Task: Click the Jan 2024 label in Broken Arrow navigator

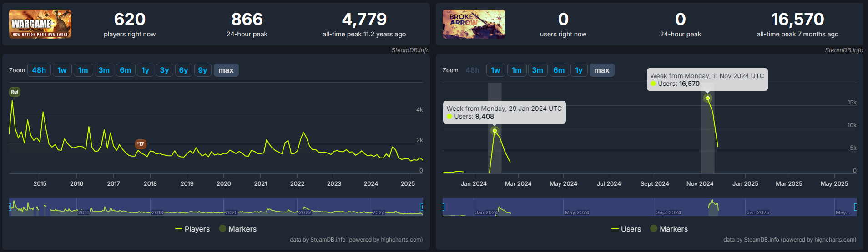Action: (x=486, y=212)
